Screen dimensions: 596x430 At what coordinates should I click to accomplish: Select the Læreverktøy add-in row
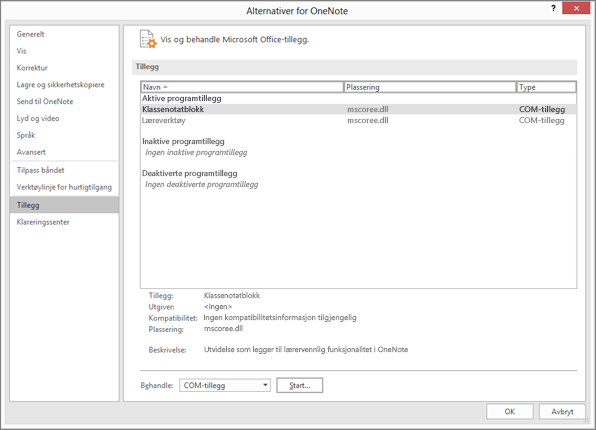358,120
